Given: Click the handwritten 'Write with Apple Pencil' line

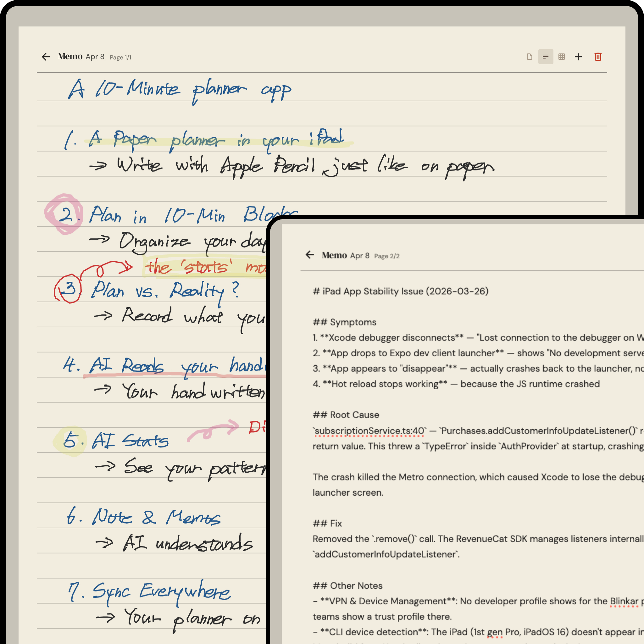Looking at the screenshot, I should (x=292, y=167).
